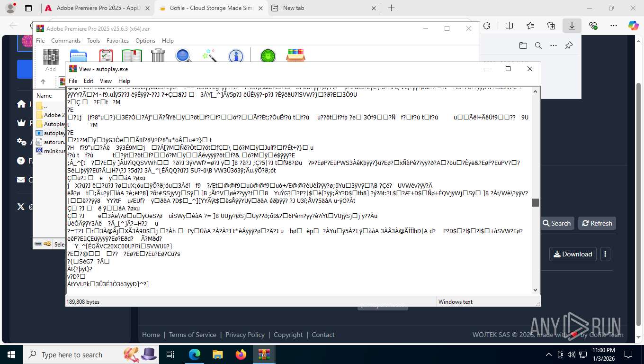Open the Contact footer link
Screen dimensions: 644x364
pos(323,335)
